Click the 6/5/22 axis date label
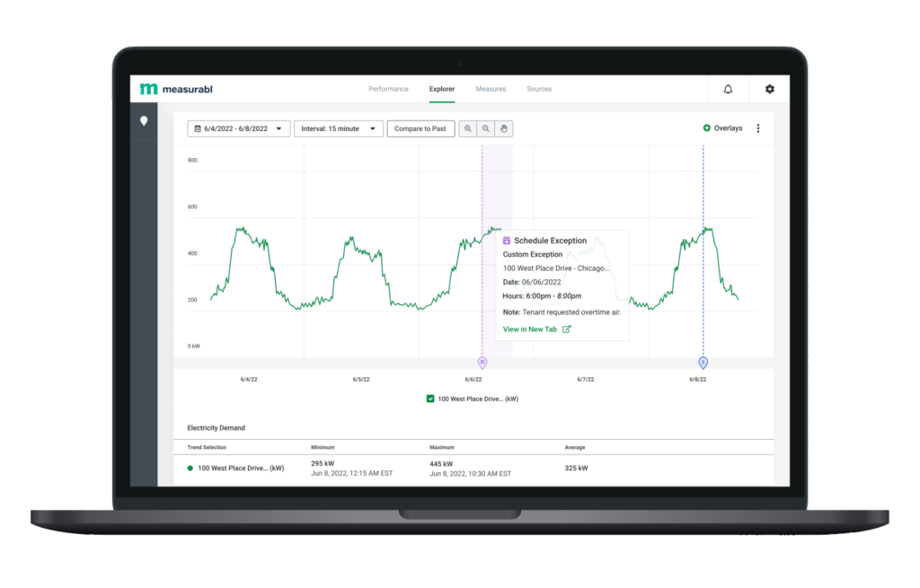 pos(361,380)
